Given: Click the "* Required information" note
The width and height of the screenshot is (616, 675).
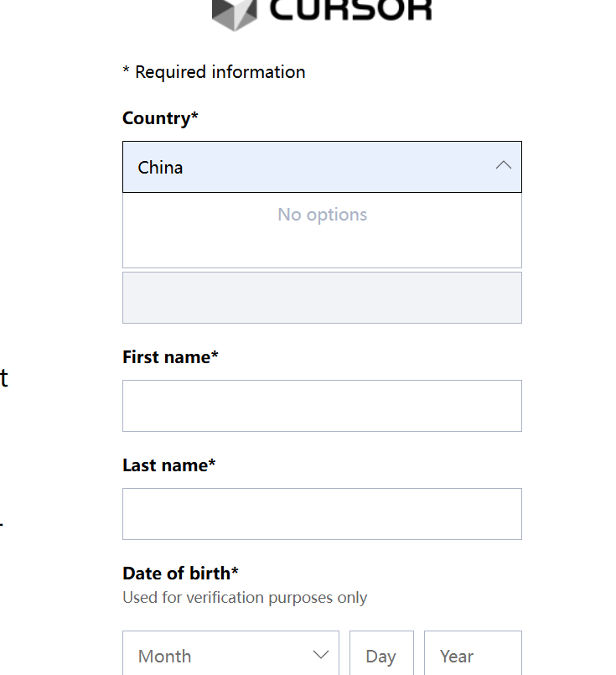Looking at the screenshot, I should [x=214, y=72].
